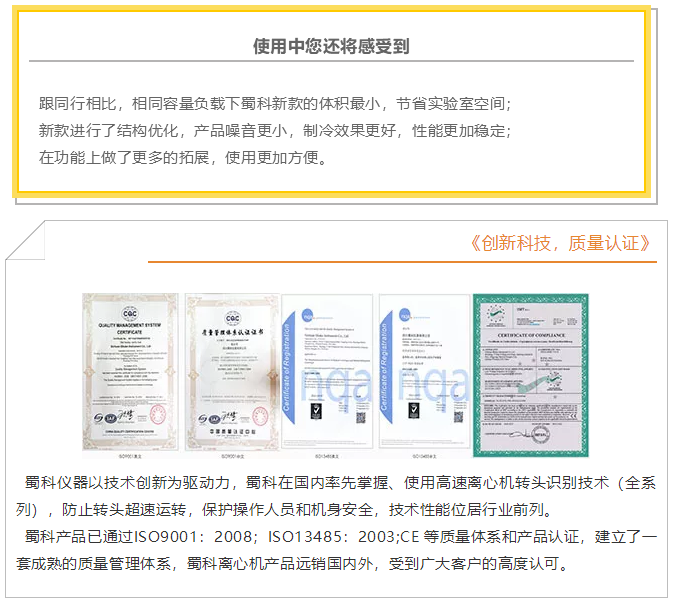Click the heading 使用中您还将感受到
The image size is (674, 601).
click(331, 46)
